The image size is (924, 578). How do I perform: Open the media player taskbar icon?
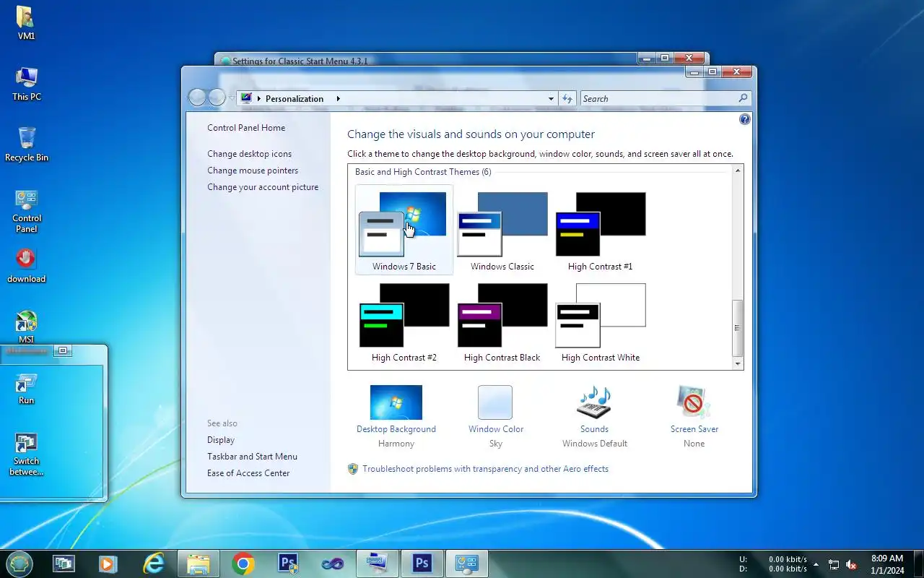pyautogui.click(x=108, y=564)
